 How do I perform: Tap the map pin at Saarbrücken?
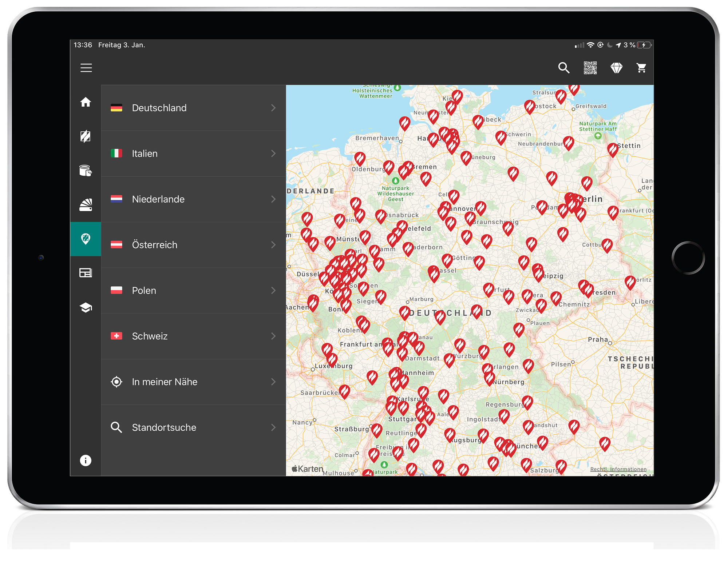pyautogui.click(x=344, y=391)
